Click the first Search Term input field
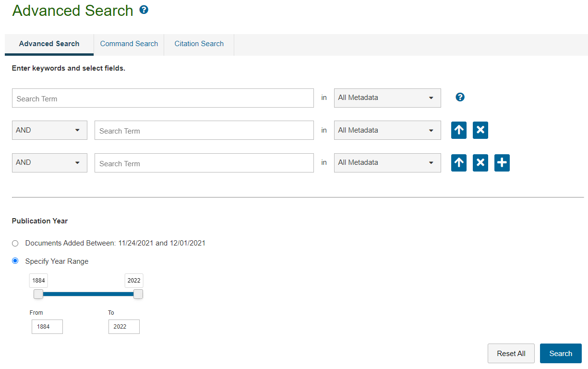This screenshot has height=369, width=588. [163, 98]
